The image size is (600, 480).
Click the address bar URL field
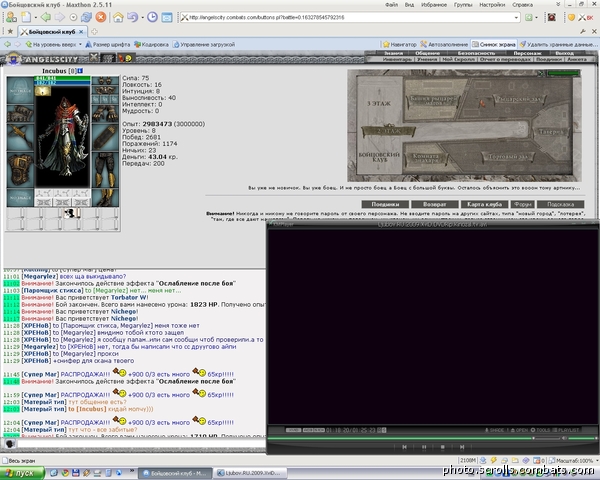[350, 18]
